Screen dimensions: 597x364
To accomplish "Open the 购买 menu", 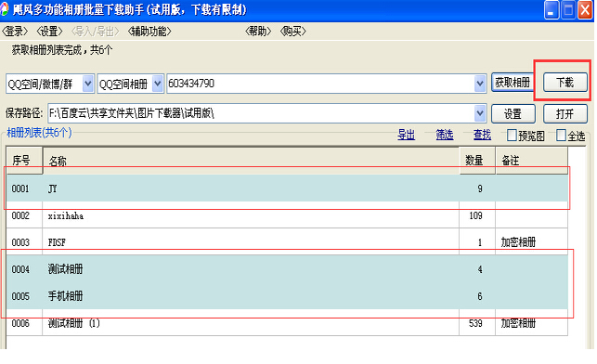I will 292,32.
